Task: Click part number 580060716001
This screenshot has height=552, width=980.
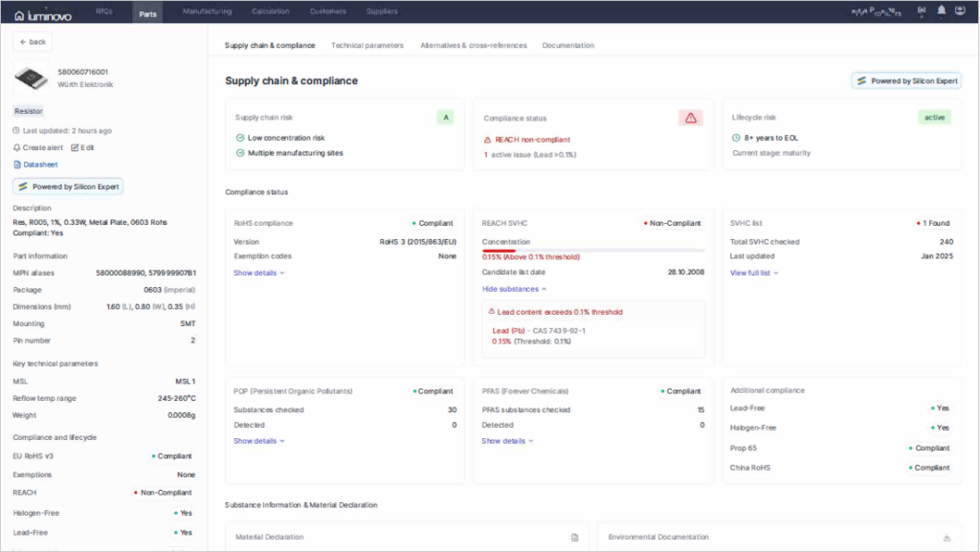Action: click(x=83, y=73)
